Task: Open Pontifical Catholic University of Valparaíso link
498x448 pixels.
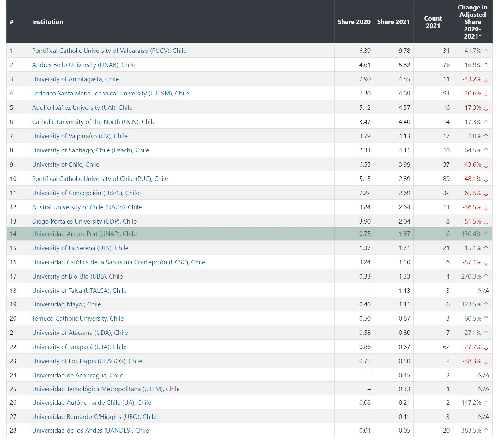Action: click(x=109, y=51)
